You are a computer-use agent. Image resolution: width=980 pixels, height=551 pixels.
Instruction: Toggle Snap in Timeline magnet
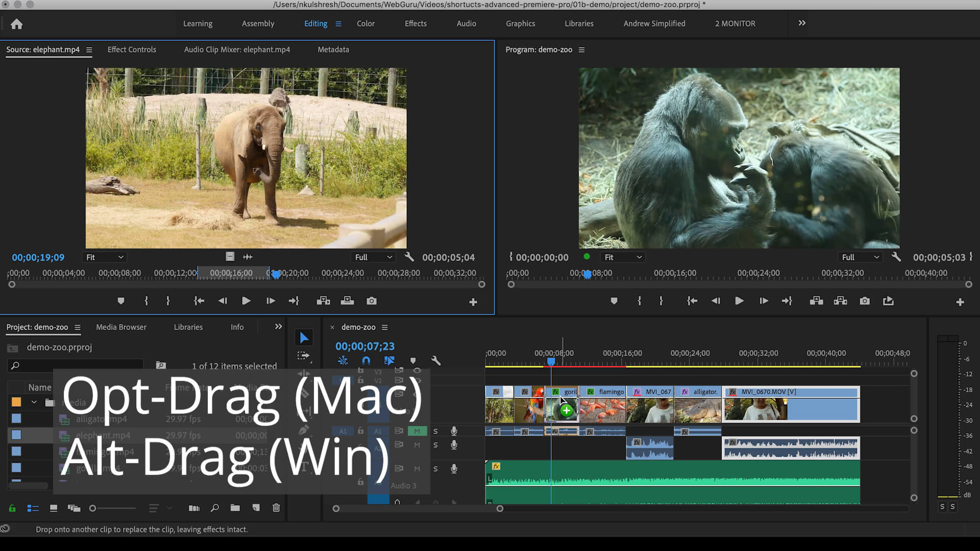pos(366,361)
